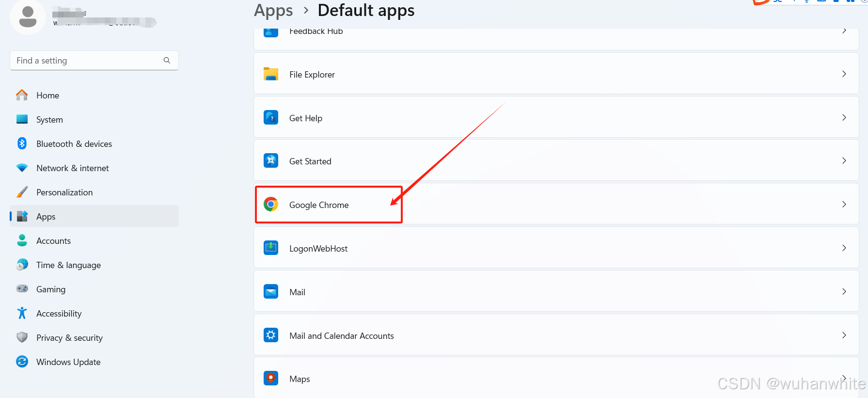The width and height of the screenshot is (868, 398).
Task: Click the Personalization paintbrush icon
Action: [22, 192]
